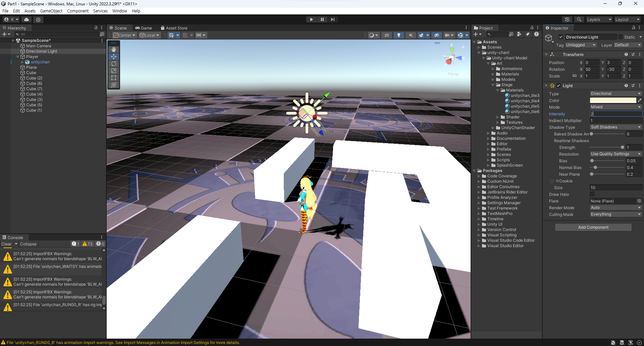Open the global Search magnifier icon
Screen dimensions: 644x346
click(x=579, y=19)
